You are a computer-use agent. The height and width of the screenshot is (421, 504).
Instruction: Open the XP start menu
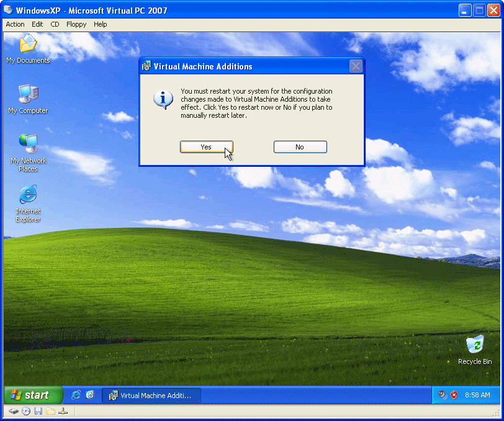(x=34, y=395)
